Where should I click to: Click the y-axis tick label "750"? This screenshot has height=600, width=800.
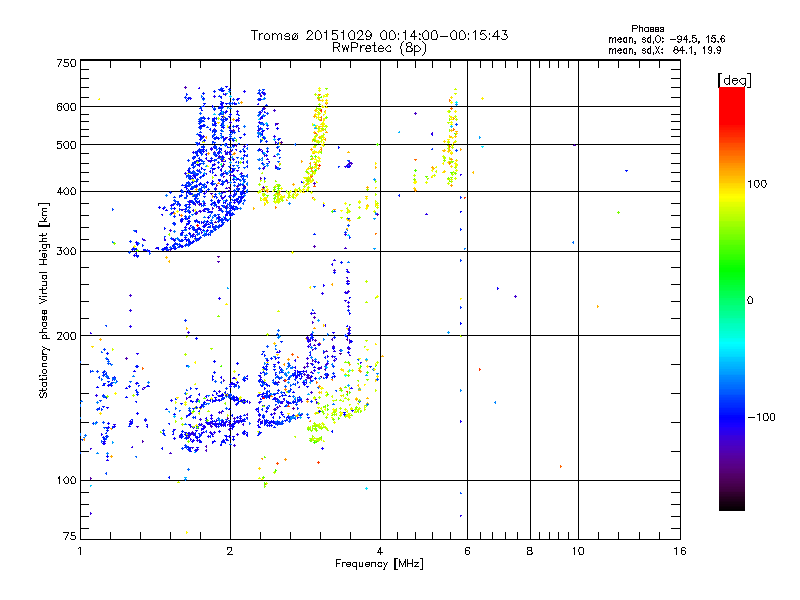[x=66, y=63]
